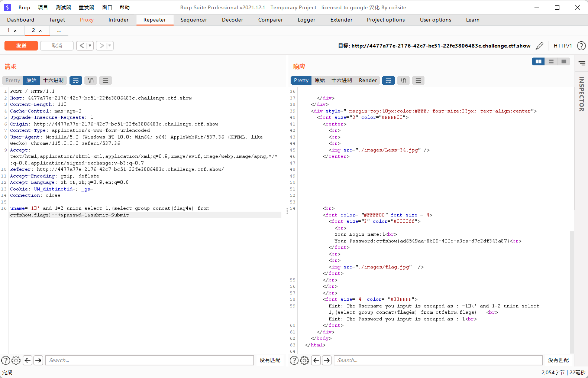Open Sequencer tab
Screen dimensions: 588x378
click(x=194, y=20)
